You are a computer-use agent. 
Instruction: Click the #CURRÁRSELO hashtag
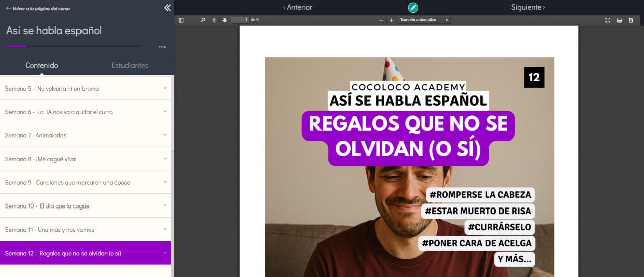[499, 227]
